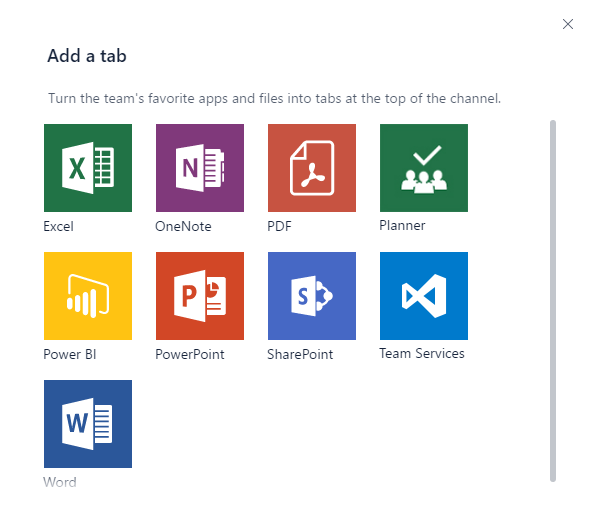This screenshot has height=515, width=592.
Task: Click the Planner label text
Action: pos(402,225)
